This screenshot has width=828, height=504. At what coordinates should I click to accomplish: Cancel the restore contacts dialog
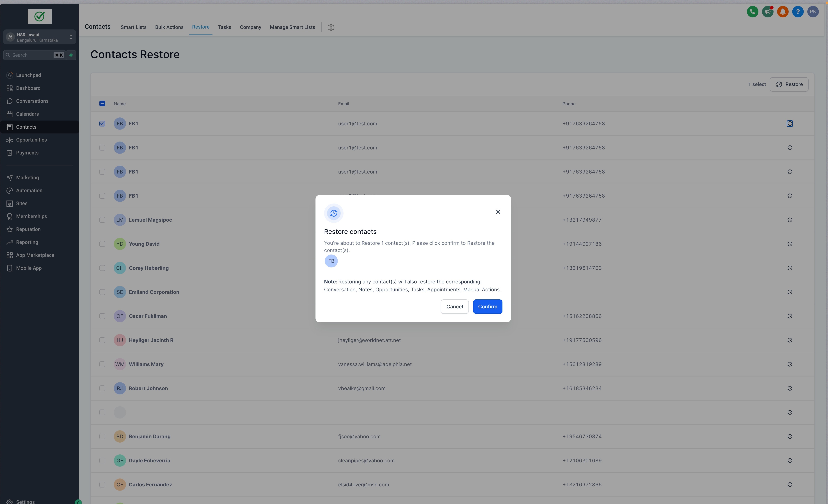click(x=454, y=307)
